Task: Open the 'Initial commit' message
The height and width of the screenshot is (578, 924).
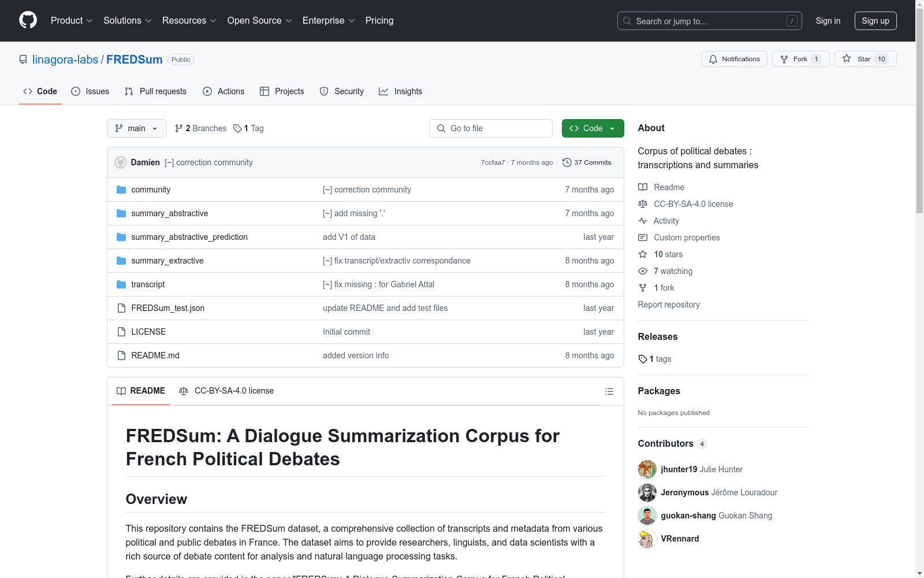Action: pyautogui.click(x=346, y=332)
